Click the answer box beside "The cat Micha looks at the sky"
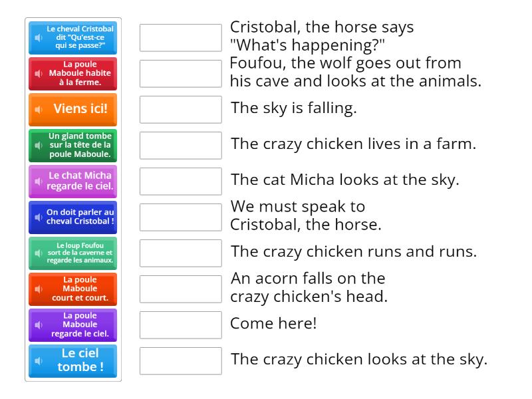 point(180,181)
